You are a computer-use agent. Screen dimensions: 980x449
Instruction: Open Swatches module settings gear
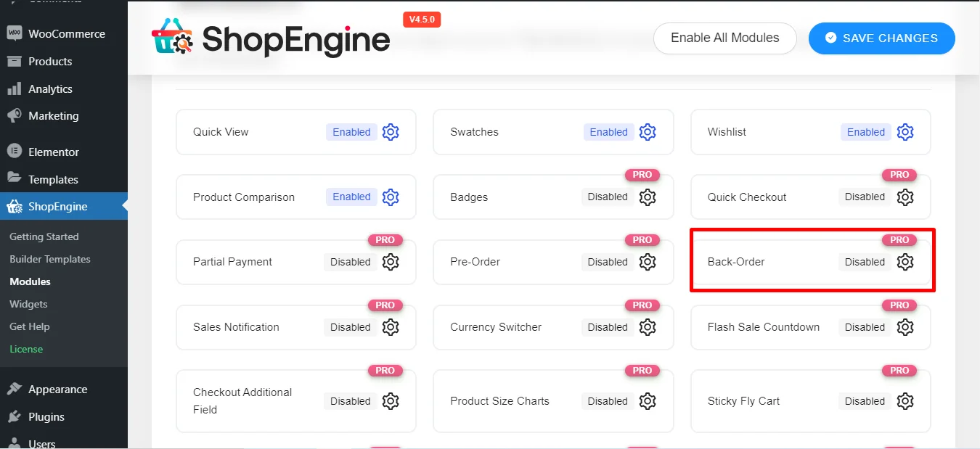pos(648,132)
